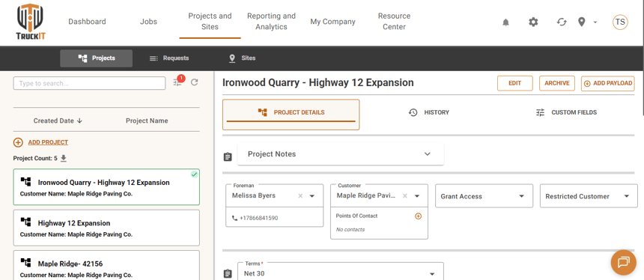
Task: Open the filter icon with red badge
Action: click(177, 82)
